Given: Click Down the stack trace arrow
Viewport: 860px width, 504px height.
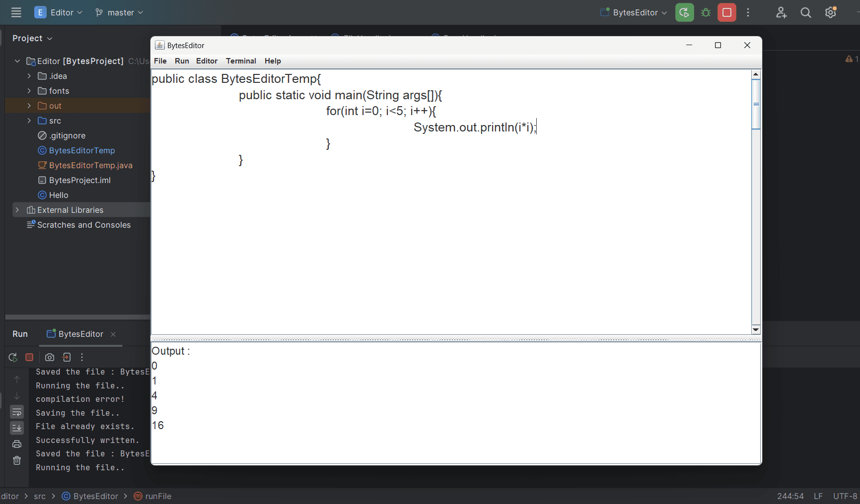Looking at the screenshot, I should pyautogui.click(x=17, y=396).
